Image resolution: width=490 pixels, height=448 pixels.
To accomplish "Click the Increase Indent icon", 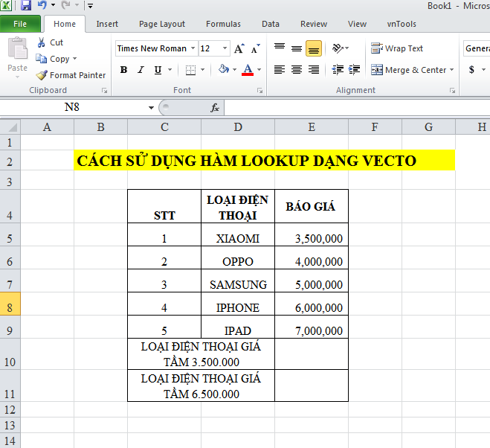I will (354, 69).
